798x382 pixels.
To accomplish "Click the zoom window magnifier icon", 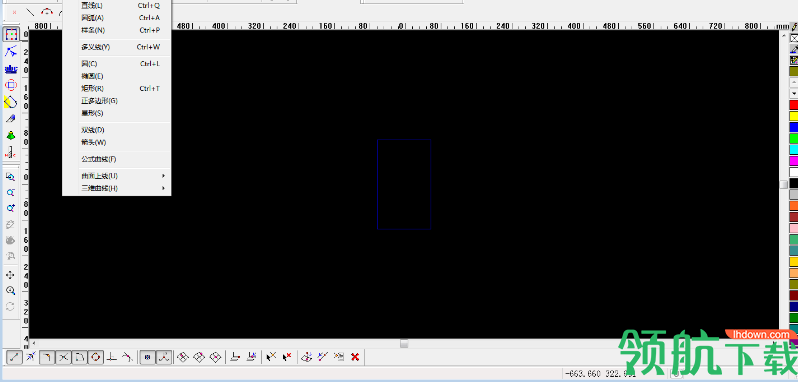I will click(x=10, y=177).
